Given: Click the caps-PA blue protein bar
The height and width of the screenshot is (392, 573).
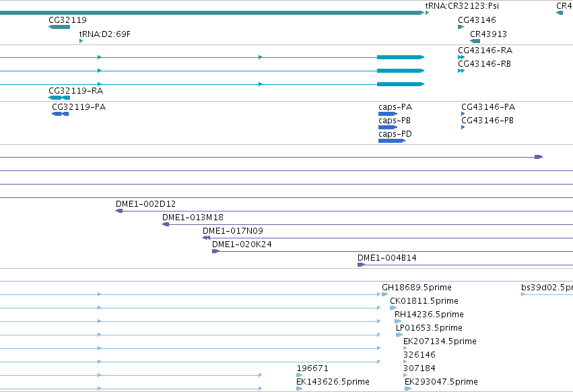Looking at the screenshot, I should point(388,114).
